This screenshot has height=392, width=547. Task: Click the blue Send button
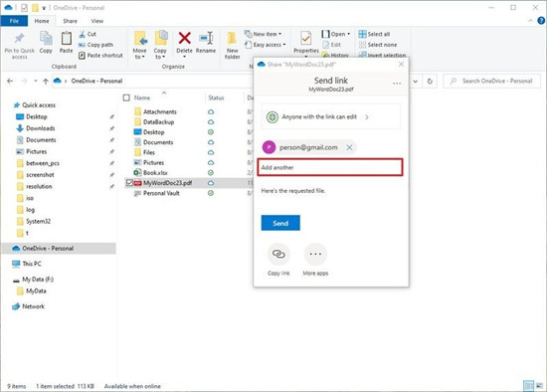click(280, 223)
